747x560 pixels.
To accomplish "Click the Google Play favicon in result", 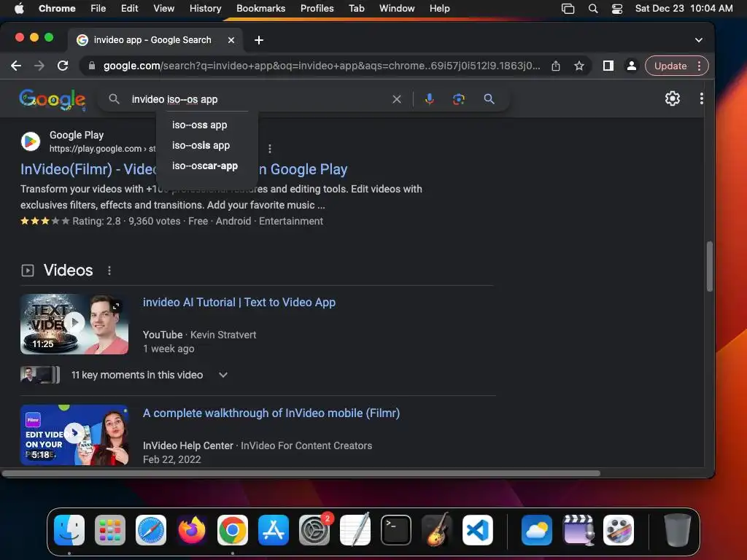I will [31, 141].
